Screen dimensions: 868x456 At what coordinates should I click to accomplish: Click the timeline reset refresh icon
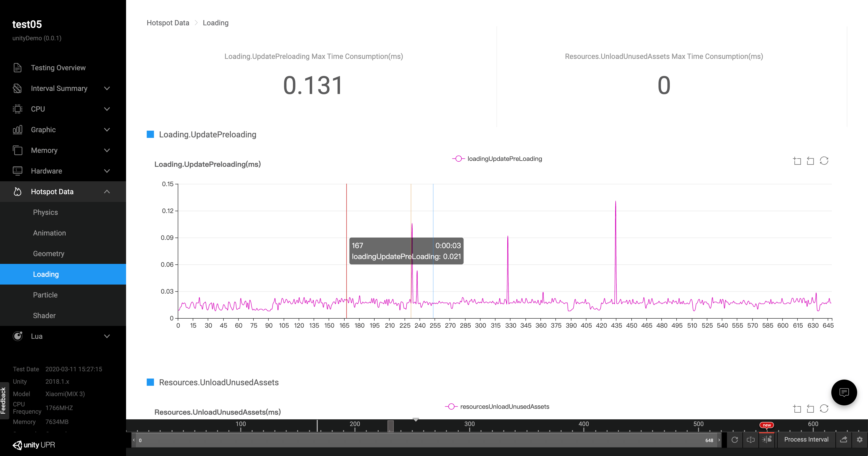pos(735,439)
